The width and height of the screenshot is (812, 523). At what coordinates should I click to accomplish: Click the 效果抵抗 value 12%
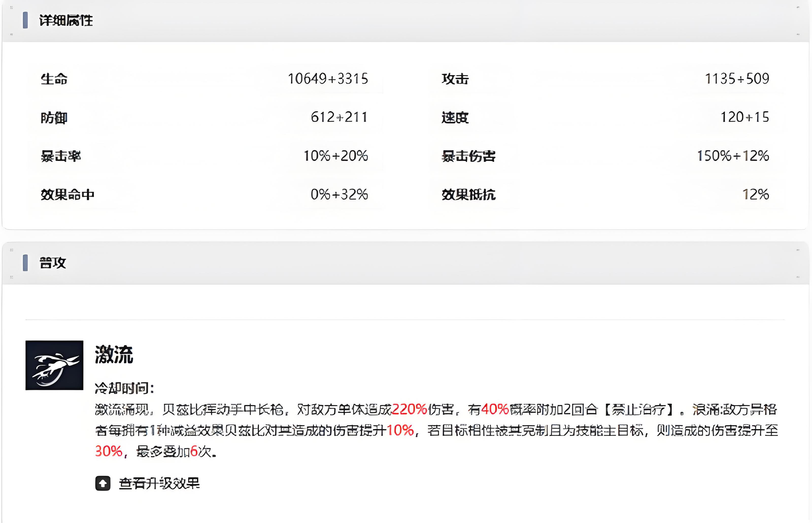(x=755, y=194)
